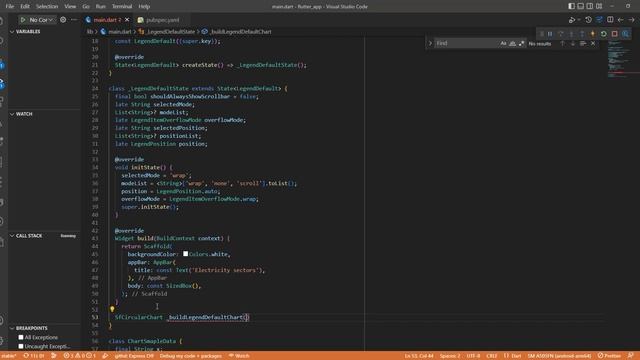Click Step Over in debug toolbar
Image resolution: width=640 pixels, height=360 pixels.
[x=561, y=34]
